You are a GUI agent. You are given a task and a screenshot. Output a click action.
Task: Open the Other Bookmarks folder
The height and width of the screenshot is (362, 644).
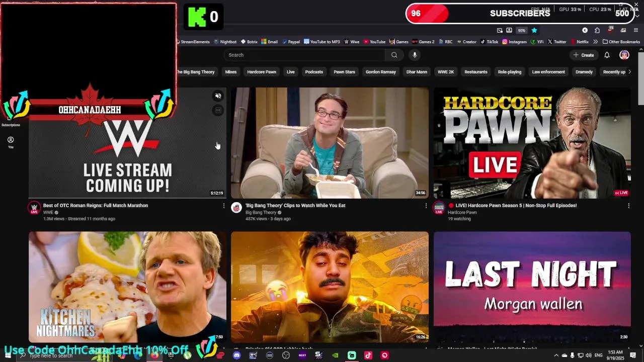click(621, 42)
